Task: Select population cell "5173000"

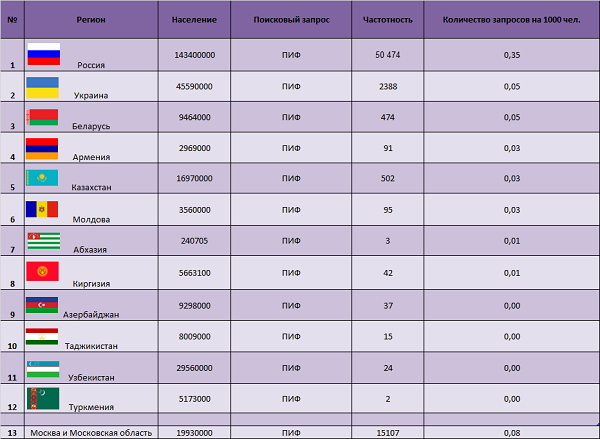Action: 194,399
